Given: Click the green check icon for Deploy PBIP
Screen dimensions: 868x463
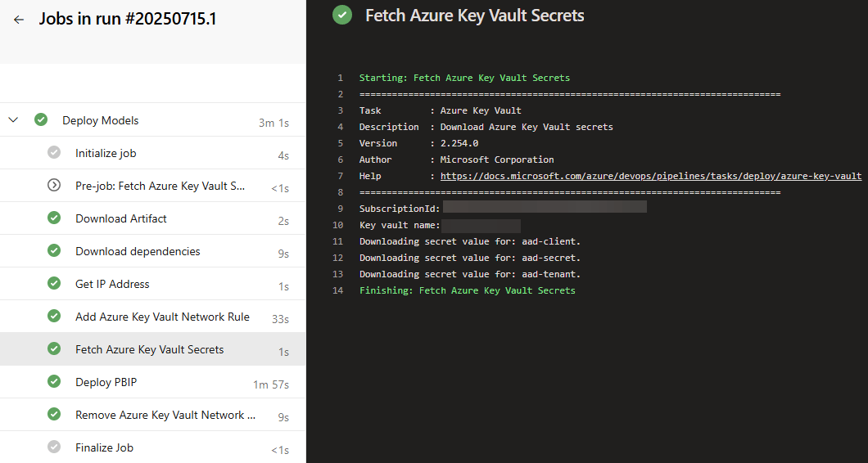Looking at the screenshot, I should 54,382.
